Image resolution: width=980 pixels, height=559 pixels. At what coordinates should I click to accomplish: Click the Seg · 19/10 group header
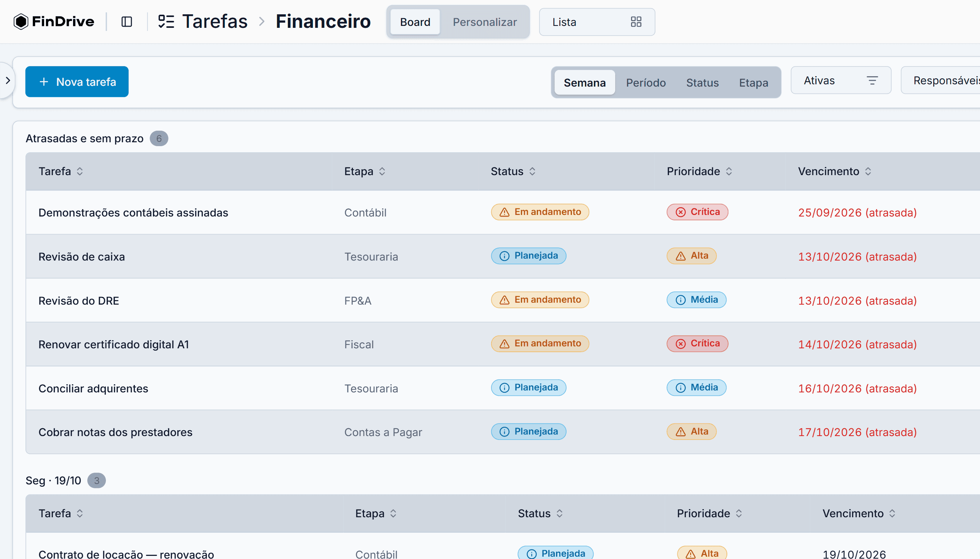point(53,481)
